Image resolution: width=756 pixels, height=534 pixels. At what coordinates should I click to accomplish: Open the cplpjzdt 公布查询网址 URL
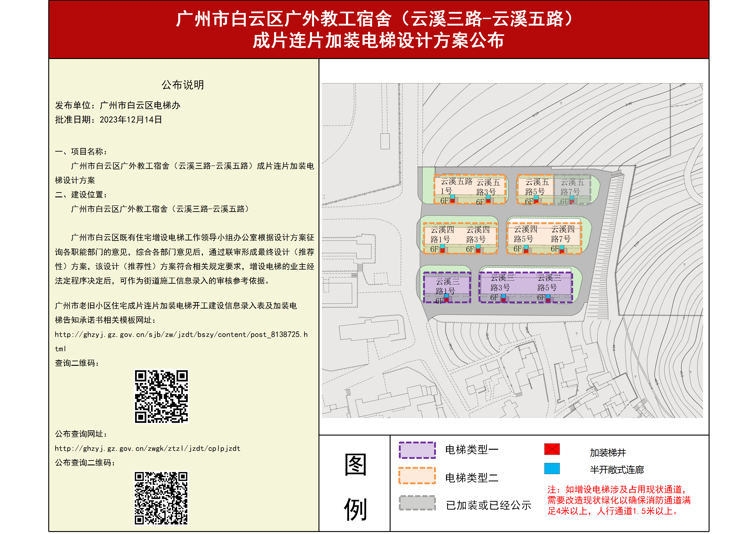147,449
